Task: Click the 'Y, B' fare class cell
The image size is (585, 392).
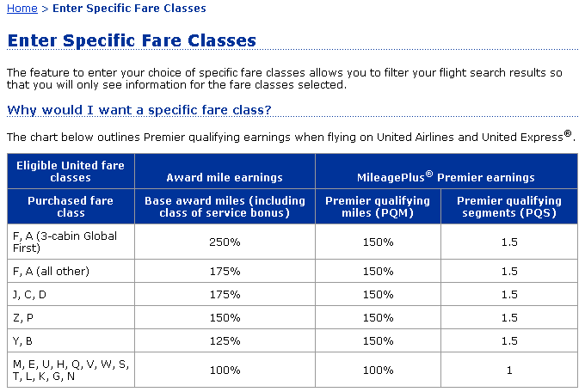Action: click(x=24, y=341)
